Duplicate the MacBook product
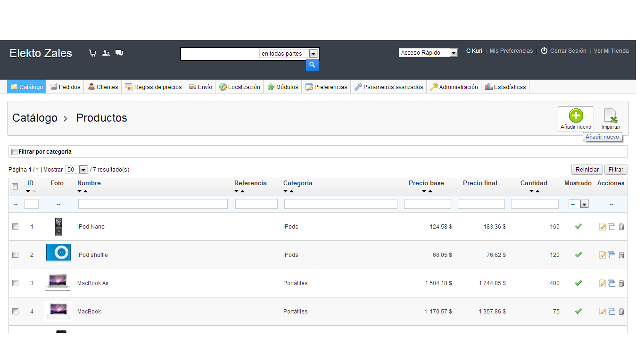The image size is (644, 362). coord(611,312)
